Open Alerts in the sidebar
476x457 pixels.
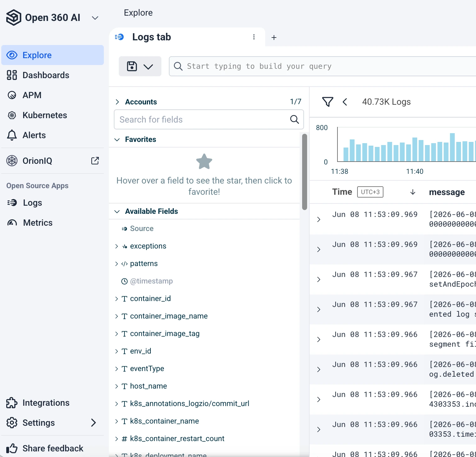coord(53,135)
